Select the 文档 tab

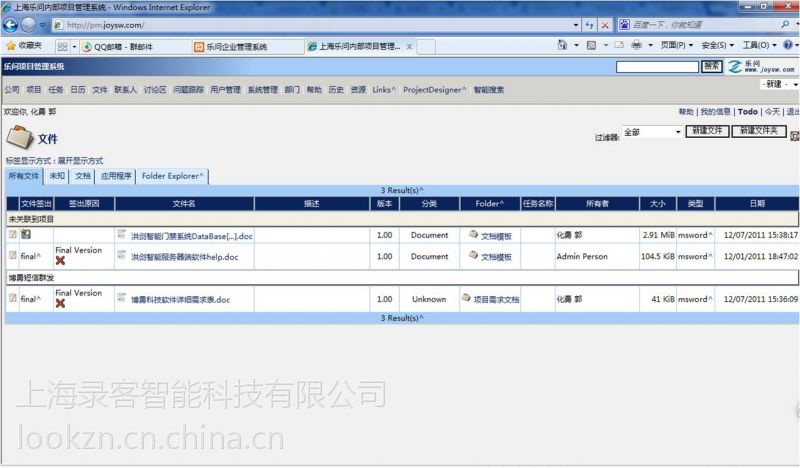click(x=83, y=176)
